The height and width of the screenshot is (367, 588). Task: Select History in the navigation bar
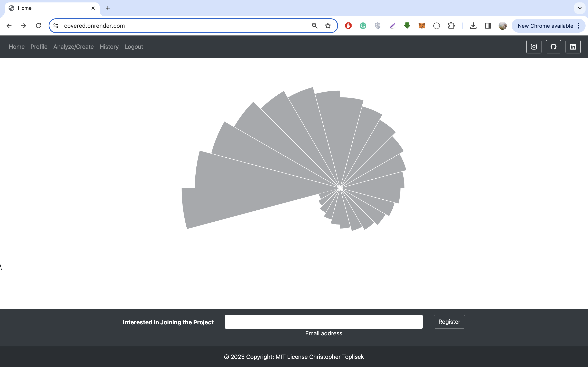(x=109, y=47)
